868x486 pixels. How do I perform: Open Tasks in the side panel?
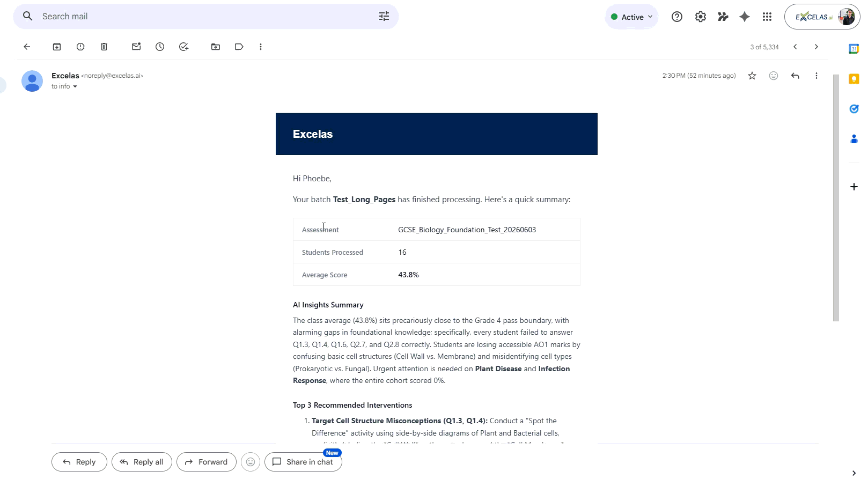(854, 109)
